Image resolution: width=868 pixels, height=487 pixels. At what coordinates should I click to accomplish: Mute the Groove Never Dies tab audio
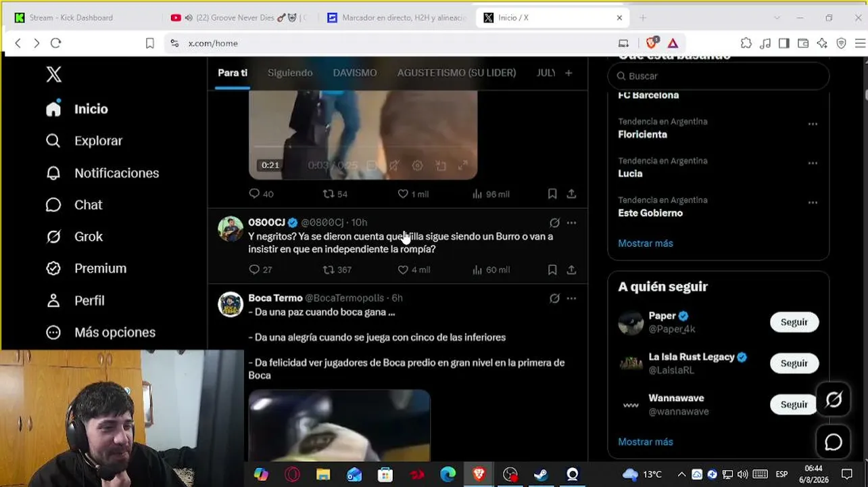coord(189,18)
